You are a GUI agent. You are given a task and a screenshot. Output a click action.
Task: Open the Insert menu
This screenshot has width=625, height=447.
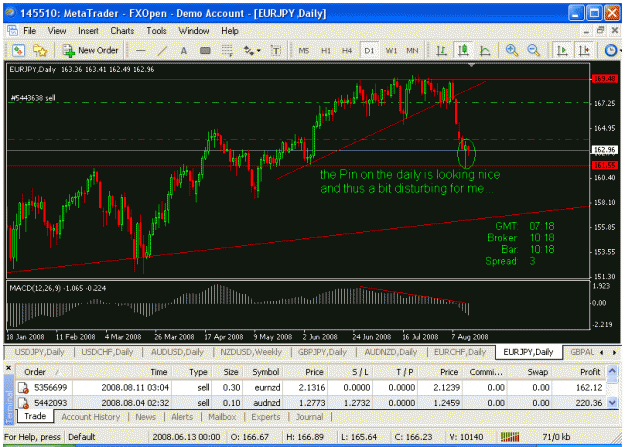(88, 31)
